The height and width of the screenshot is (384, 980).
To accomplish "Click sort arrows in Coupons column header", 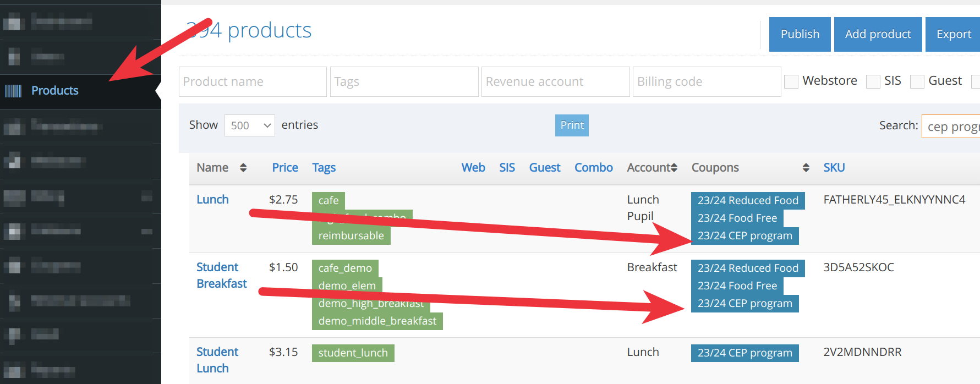I will tap(806, 168).
